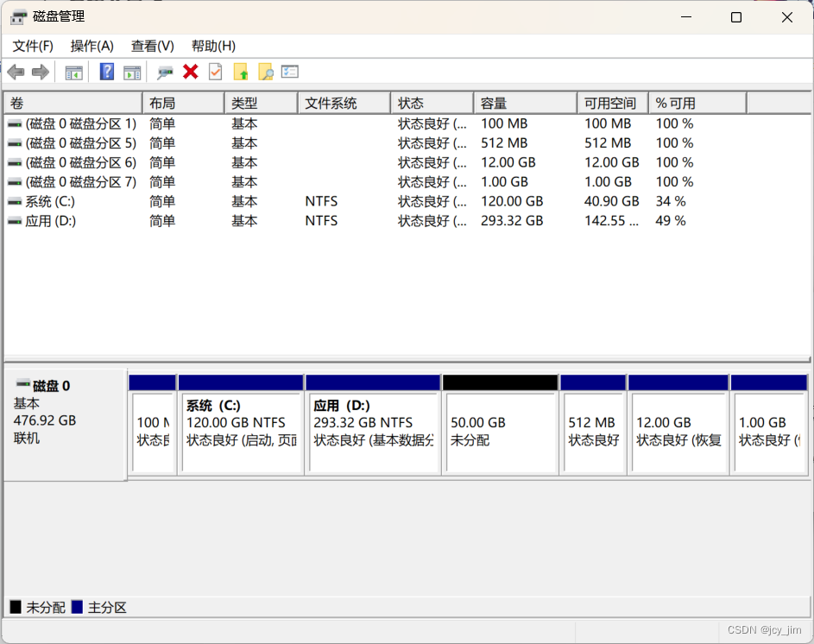Click the NTFS cell in 系统 (C:) row
The height and width of the screenshot is (644, 814).
321,201
